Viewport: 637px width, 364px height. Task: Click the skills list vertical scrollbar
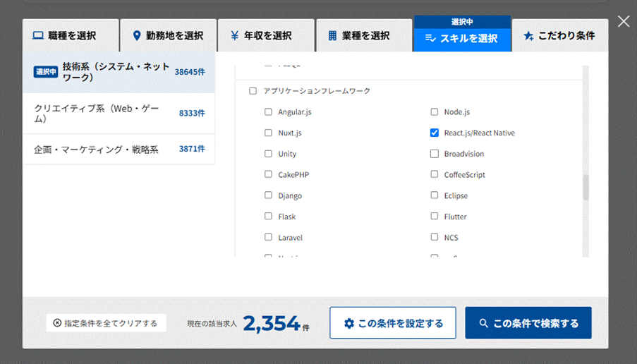[585, 188]
